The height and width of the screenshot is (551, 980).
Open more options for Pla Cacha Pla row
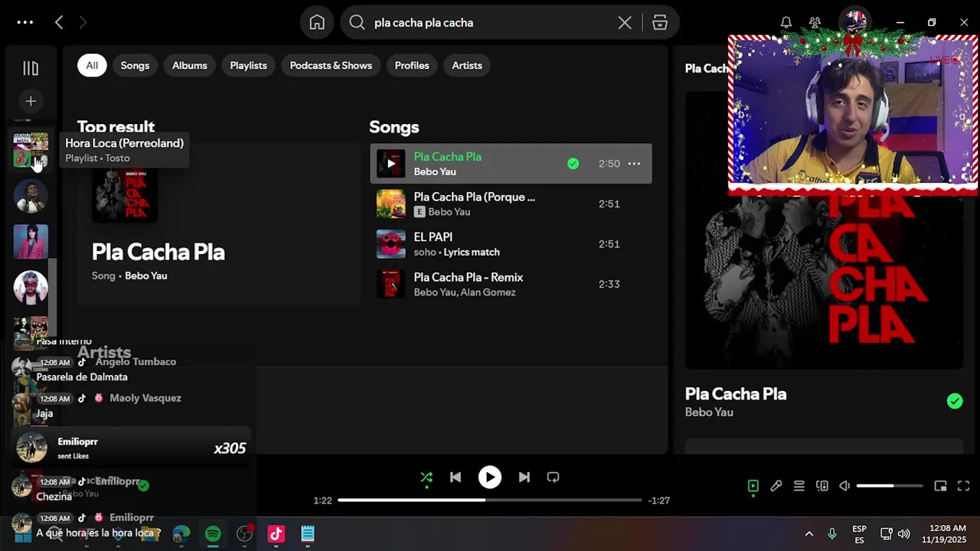pos(634,164)
